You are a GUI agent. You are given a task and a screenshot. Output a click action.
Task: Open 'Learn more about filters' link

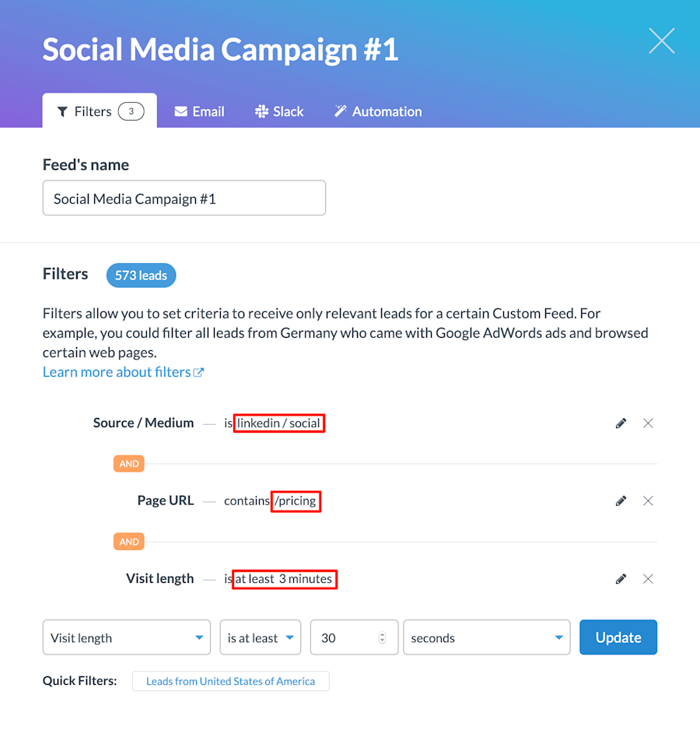pos(115,371)
